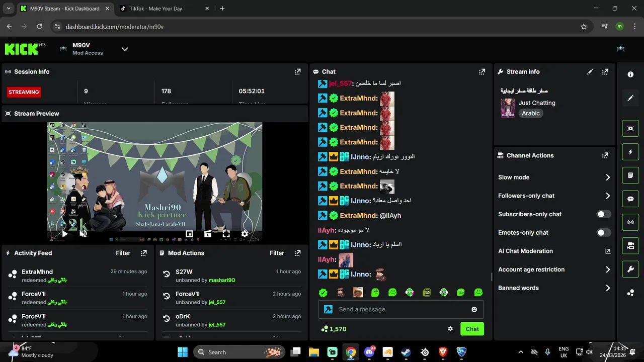
Task: Edit stream info with the pencil icon
Action: [590, 72]
